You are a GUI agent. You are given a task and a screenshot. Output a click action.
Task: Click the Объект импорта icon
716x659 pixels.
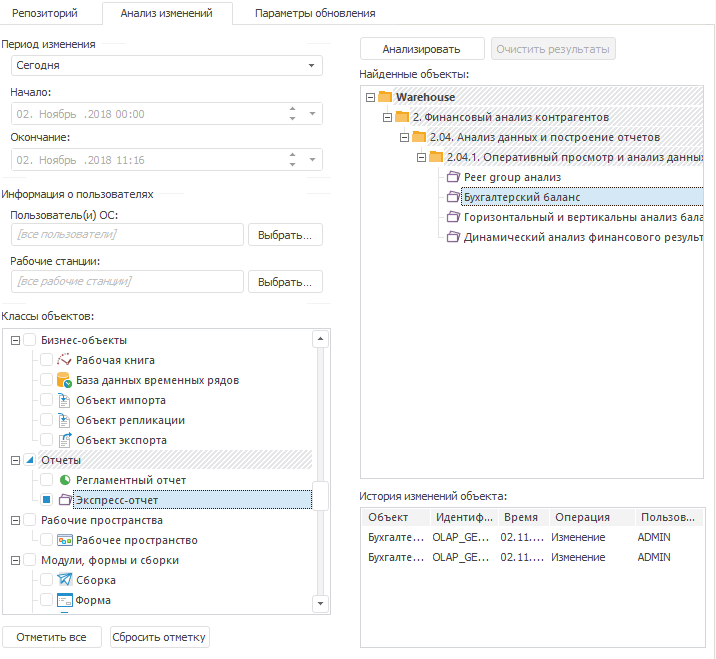pos(65,400)
